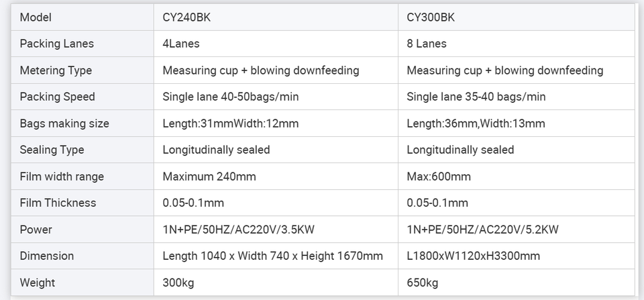Click the "Single lane 40-50bags/min" cell
The height and width of the screenshot is (300, 644).
coord(231,97)
